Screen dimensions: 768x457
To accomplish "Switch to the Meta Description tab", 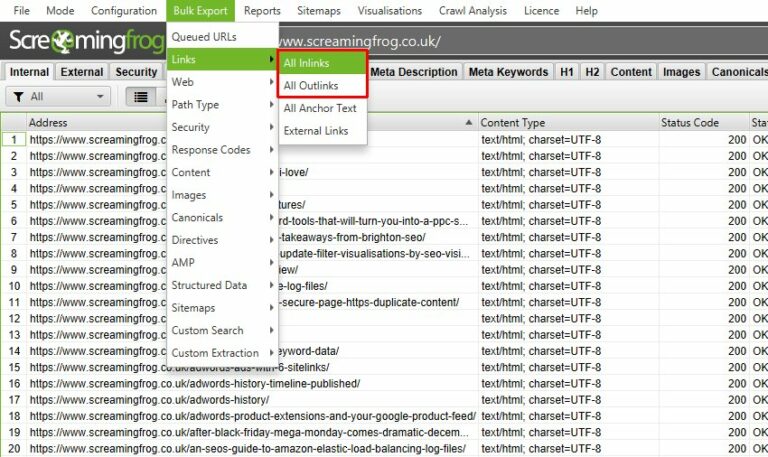I will click(x=414, y=72).
